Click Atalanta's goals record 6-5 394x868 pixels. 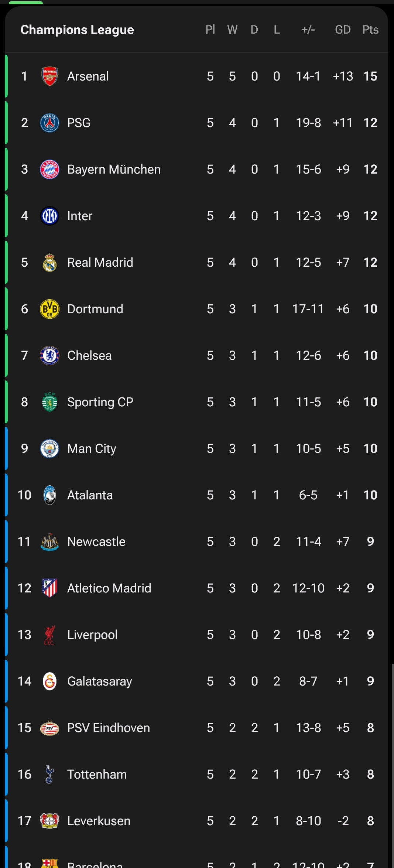click(308, 495)
